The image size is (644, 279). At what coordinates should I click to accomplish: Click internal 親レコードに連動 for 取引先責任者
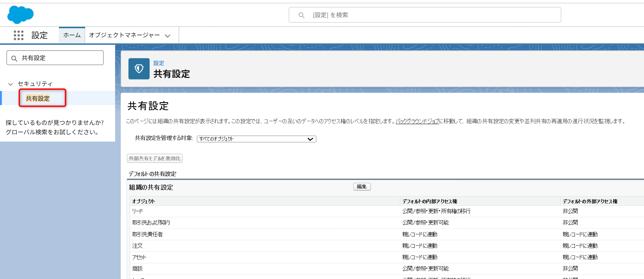click(x=420, y=234)
